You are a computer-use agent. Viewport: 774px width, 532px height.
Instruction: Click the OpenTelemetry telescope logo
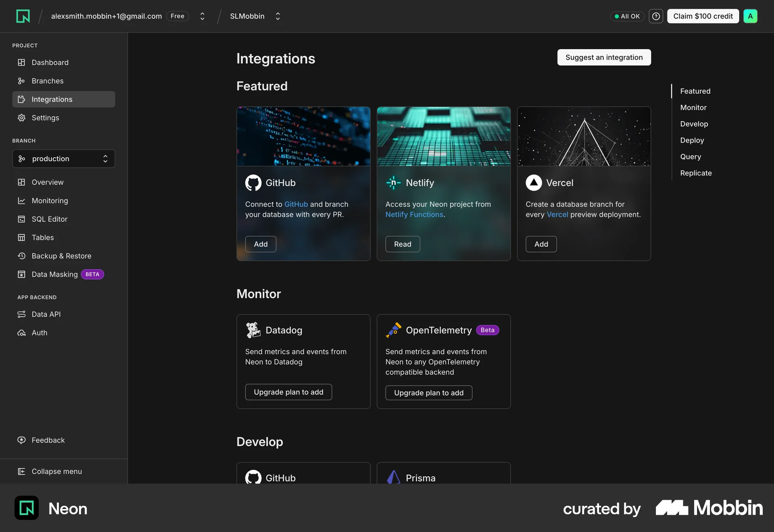click(393, 330)
